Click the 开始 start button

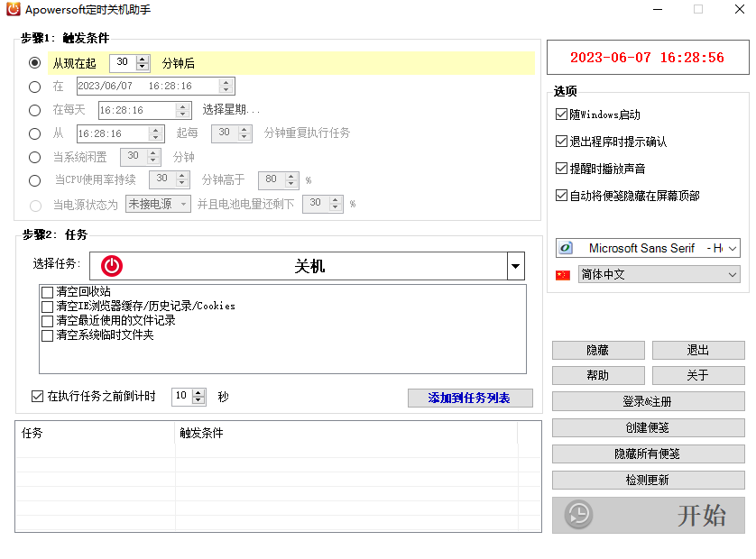click(648, 515)
